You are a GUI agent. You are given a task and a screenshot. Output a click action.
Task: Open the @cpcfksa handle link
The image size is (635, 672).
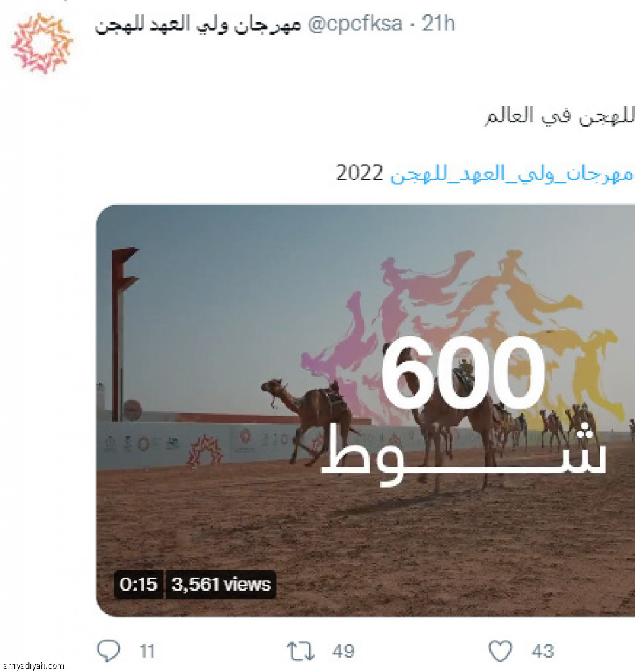click(355, 24)
